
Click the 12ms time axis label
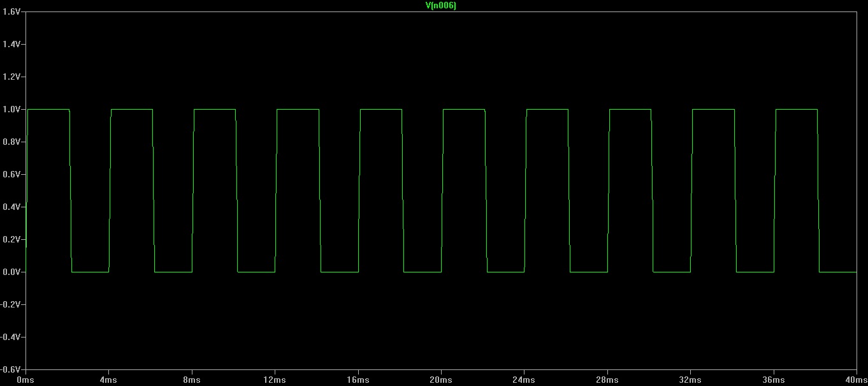[x=275, y=380]
